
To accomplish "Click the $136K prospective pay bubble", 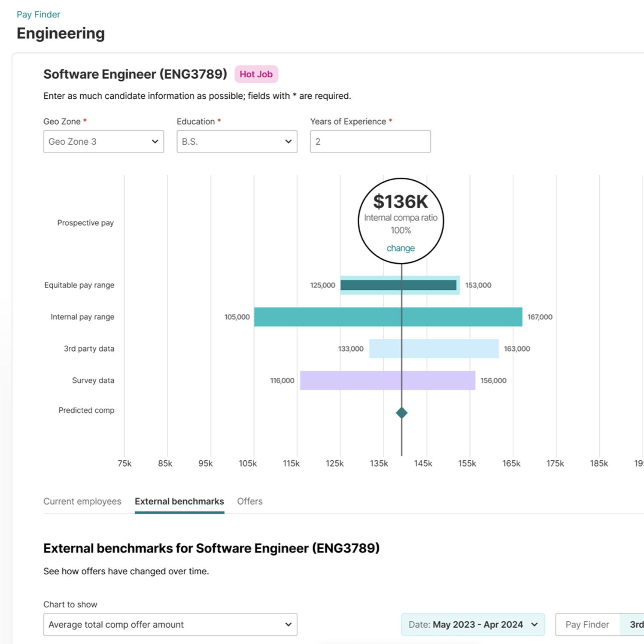I will coord(401,210).
